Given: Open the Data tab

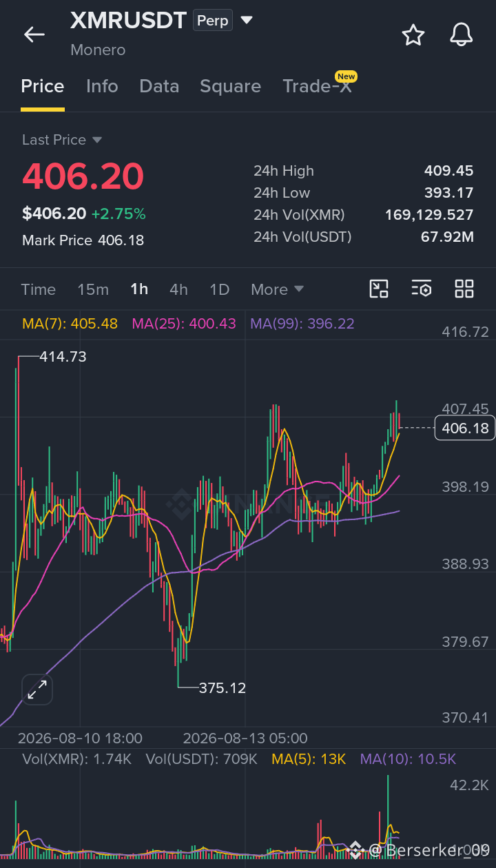Looking at the screenshot, I should pos(159,86).
